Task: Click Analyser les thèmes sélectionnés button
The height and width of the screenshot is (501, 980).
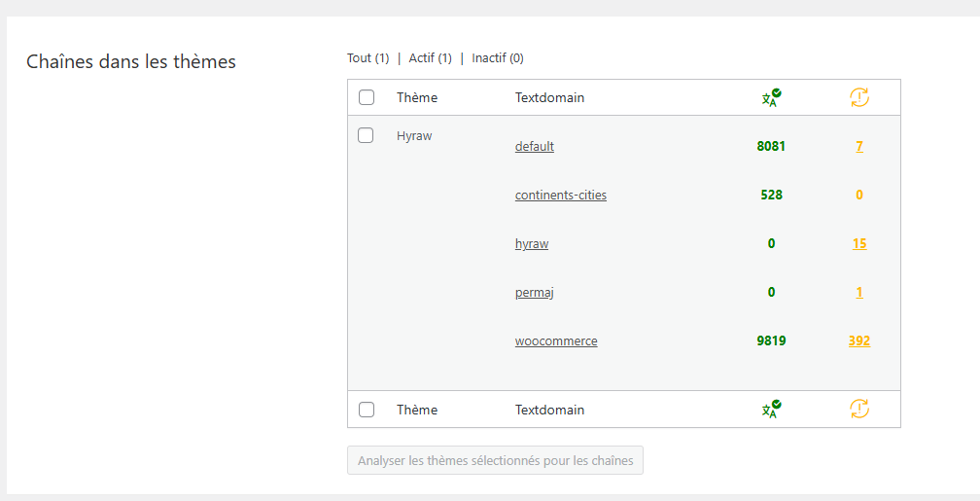Action: tap(495, 460)
